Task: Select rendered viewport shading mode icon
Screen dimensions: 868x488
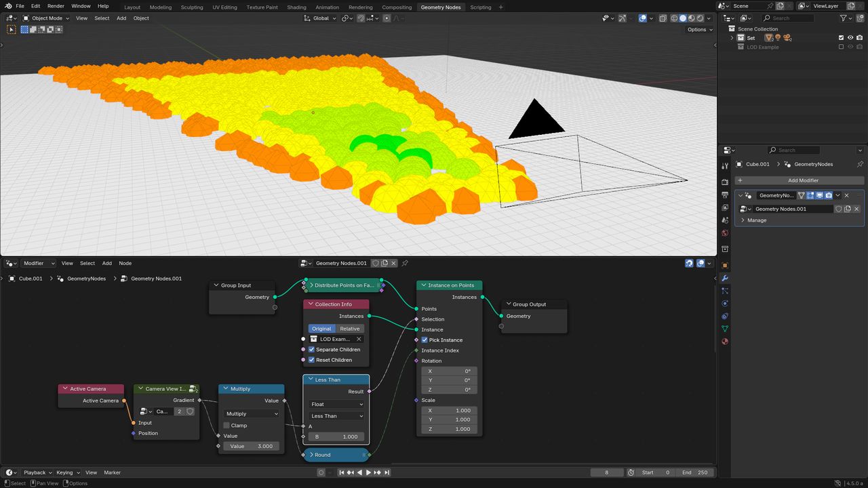Action: (x=699, y=18)
